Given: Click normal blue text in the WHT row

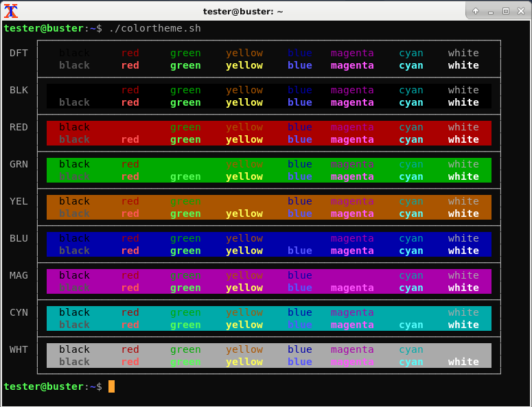Looking at the screenshot, I should pos(299,349).
